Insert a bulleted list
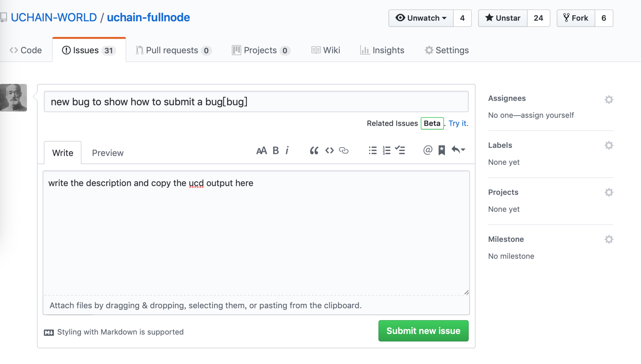The image size is (641, 364). click(x=373, y=151)
